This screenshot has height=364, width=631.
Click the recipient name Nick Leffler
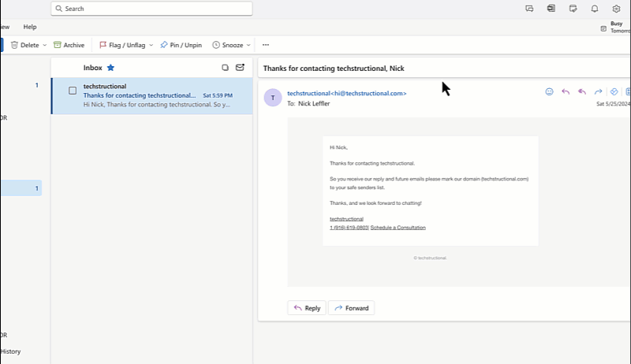pos(314,104)
